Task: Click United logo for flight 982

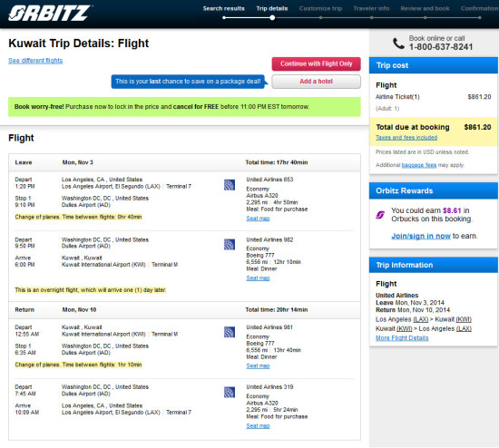Action: click(230, 244)
